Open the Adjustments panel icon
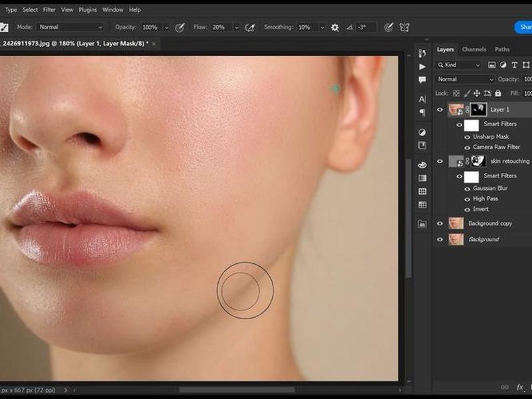The image size is (532, 399). pyautogui.click(x=422, y=132)
